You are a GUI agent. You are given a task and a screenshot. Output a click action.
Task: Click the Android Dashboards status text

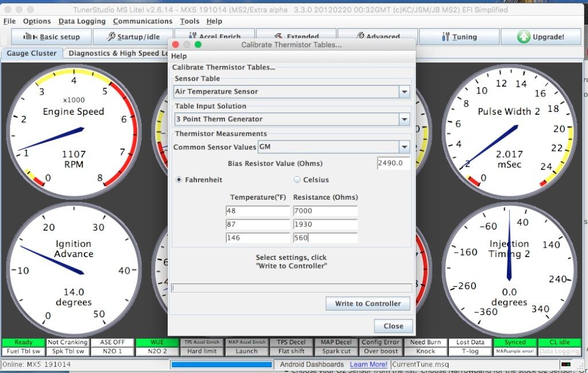point(312,364)
